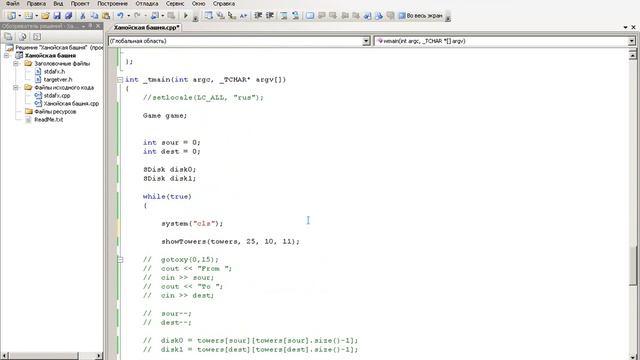Click the Navigate Backward icon
The width and height of the screenshot is (640, 360).
[x=155, y=16]
